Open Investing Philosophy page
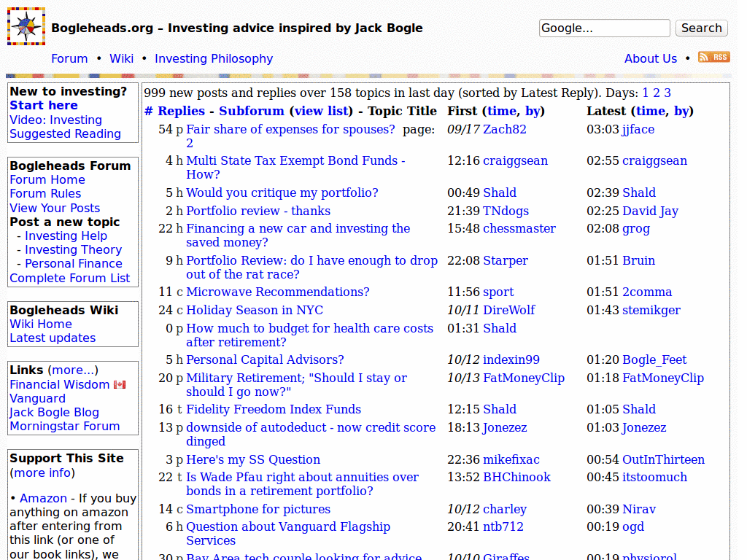747x560 pixels. pos(214,58)
